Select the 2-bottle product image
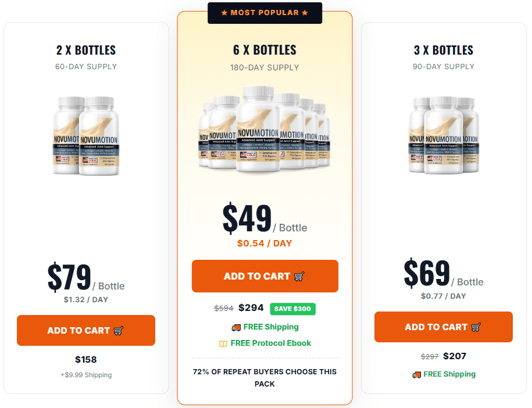 click(x=86, y=135)
